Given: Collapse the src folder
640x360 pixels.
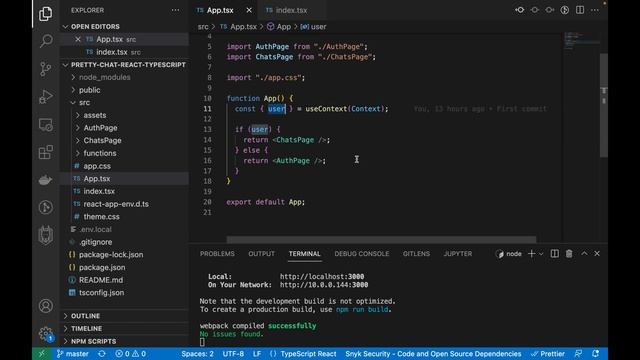Looking at the screenshot, I should point(124,102).
